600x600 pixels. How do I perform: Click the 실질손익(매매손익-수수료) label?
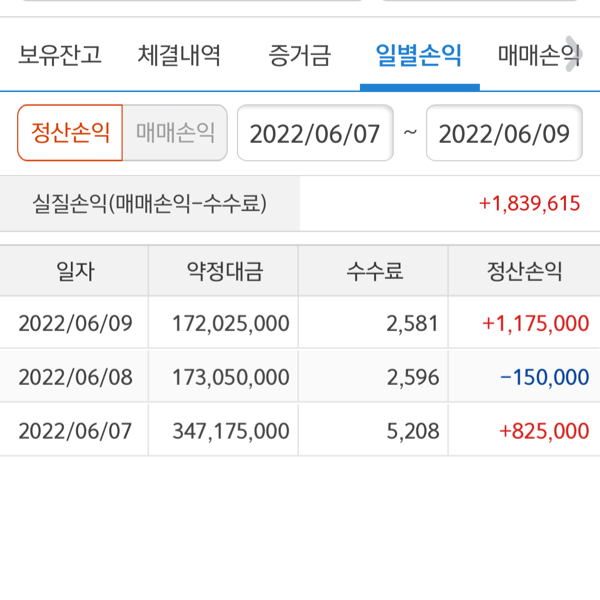point(150,204)
